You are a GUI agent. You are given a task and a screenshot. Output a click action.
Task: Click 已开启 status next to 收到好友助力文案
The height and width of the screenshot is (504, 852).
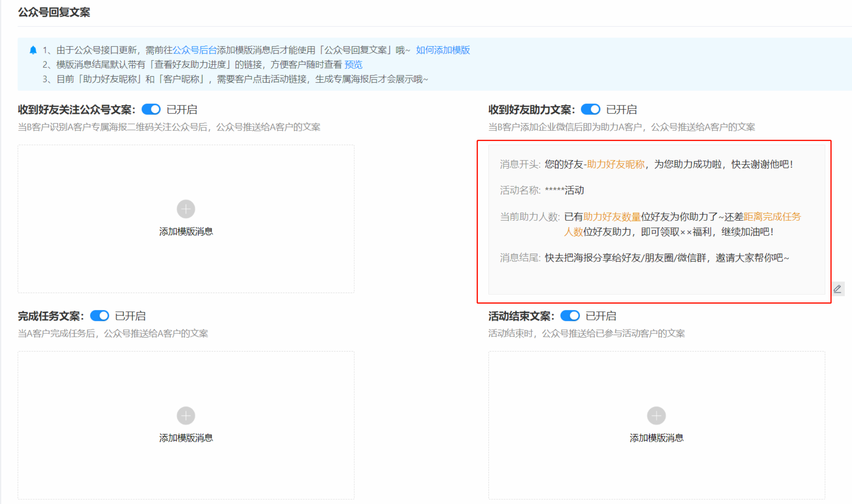(622, 109)
